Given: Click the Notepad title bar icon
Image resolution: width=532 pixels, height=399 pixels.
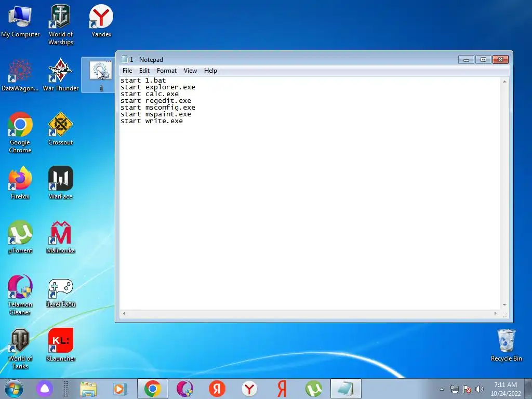Looking at the screenshot, I should pyautogui.click(x=124, y=60).
